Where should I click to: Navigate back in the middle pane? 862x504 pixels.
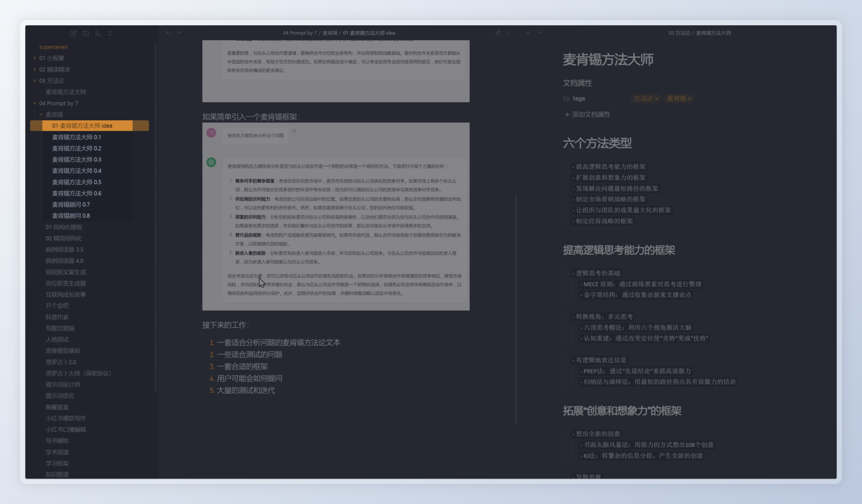coord(168,33)
